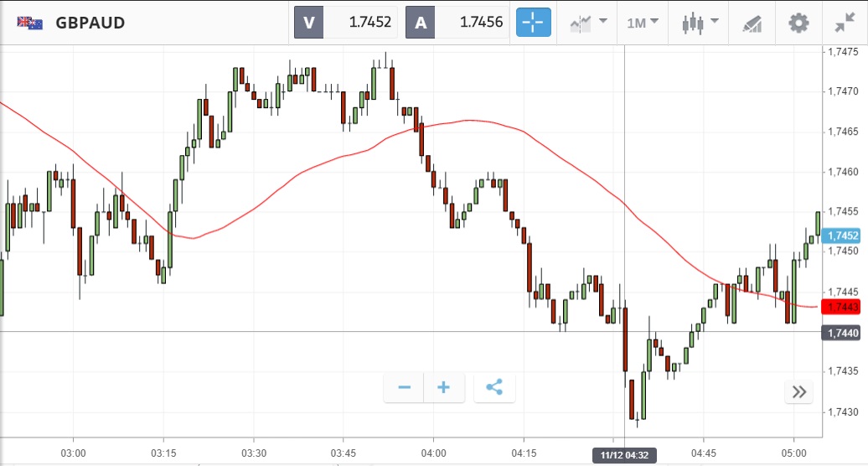Viewport: 868px width, 466px height.
Task: Zoom in the chart with plus button
Action: (x=444, y=387)
